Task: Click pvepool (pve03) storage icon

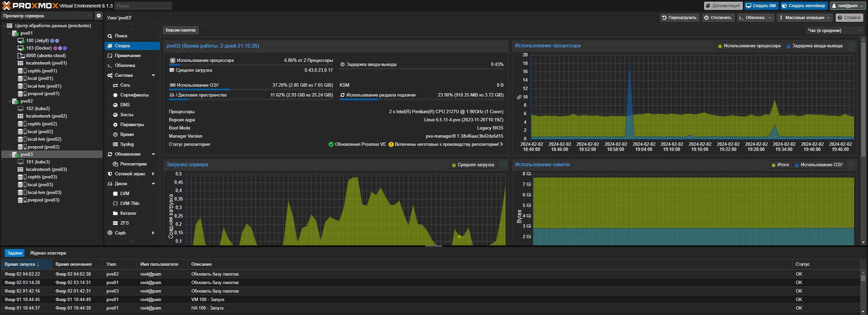Action: coord(22,200)
